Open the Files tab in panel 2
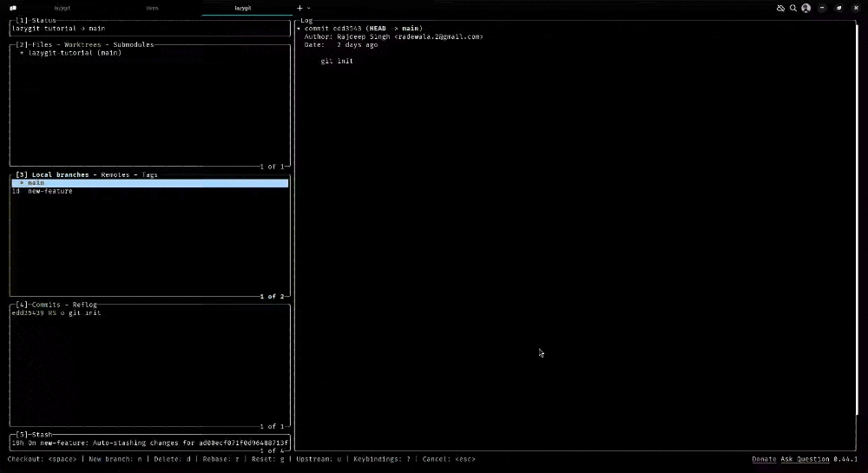 click(x=42, y=45)
